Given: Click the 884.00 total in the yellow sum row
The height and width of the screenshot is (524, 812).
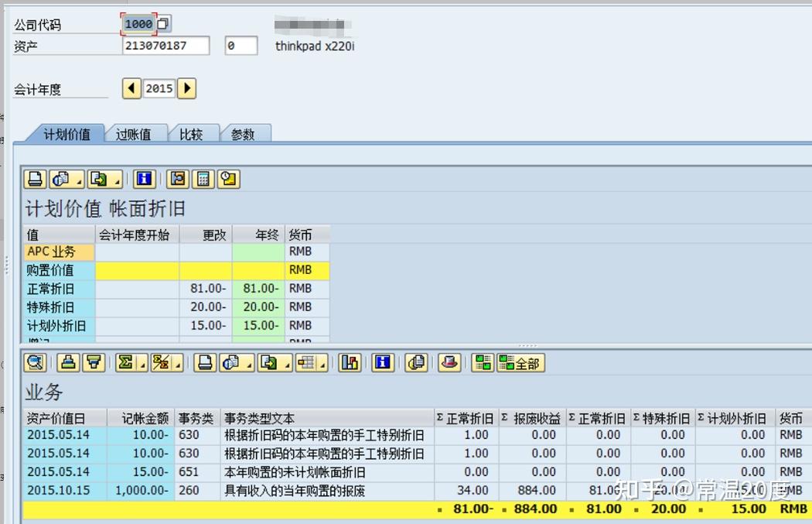Looking at the screenshot, I should (535, 509).
